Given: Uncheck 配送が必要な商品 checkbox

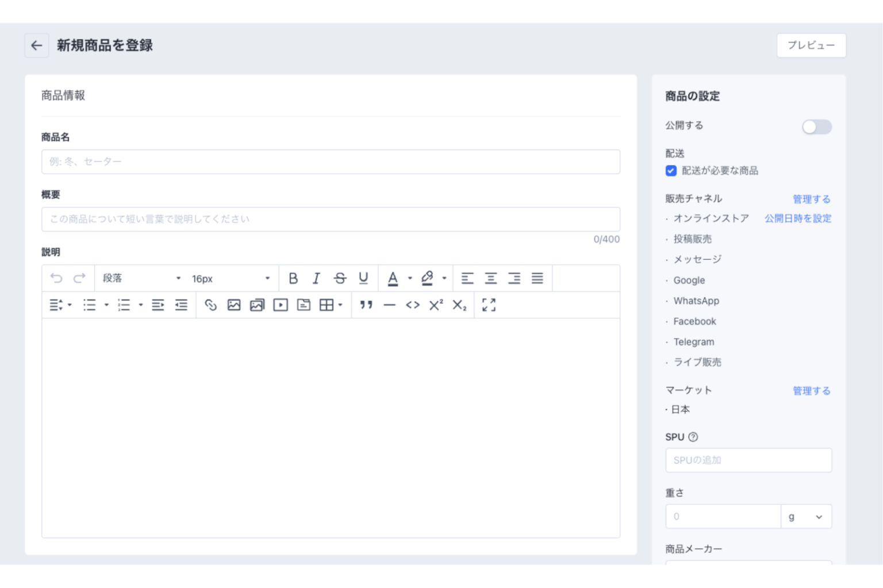Looking at the screenshot, I should coord(671,171).
